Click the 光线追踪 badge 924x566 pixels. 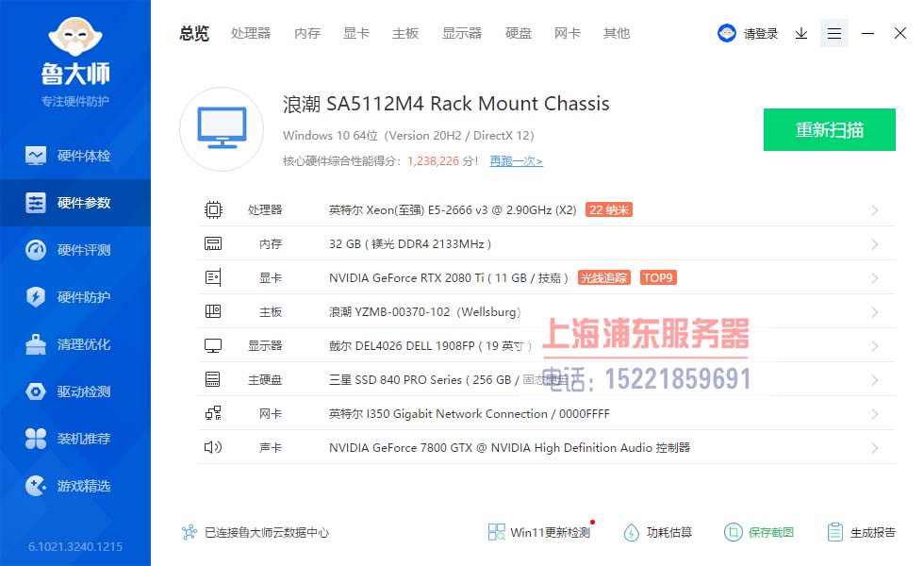point(604,277)
